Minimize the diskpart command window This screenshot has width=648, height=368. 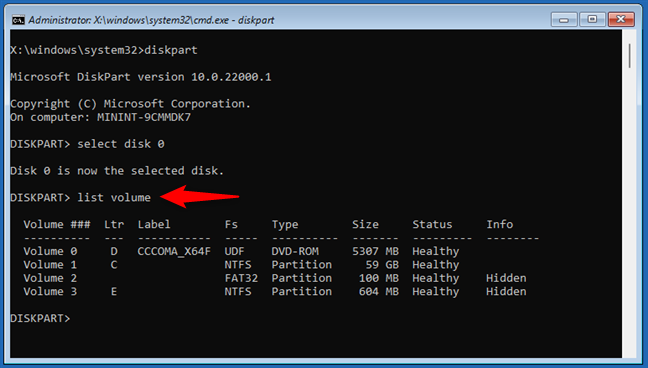point(564,19)
